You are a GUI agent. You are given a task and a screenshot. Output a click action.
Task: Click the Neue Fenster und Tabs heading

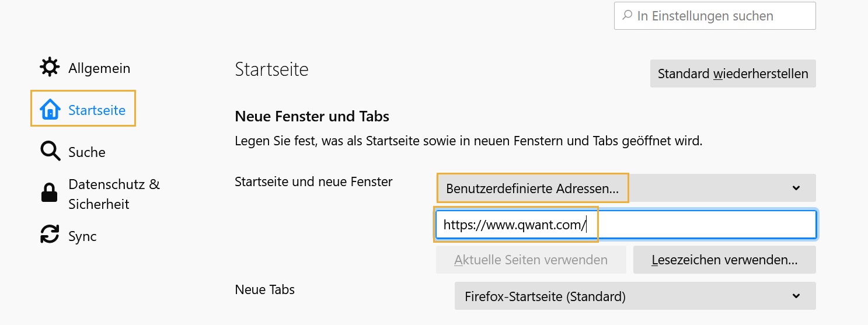312,116
